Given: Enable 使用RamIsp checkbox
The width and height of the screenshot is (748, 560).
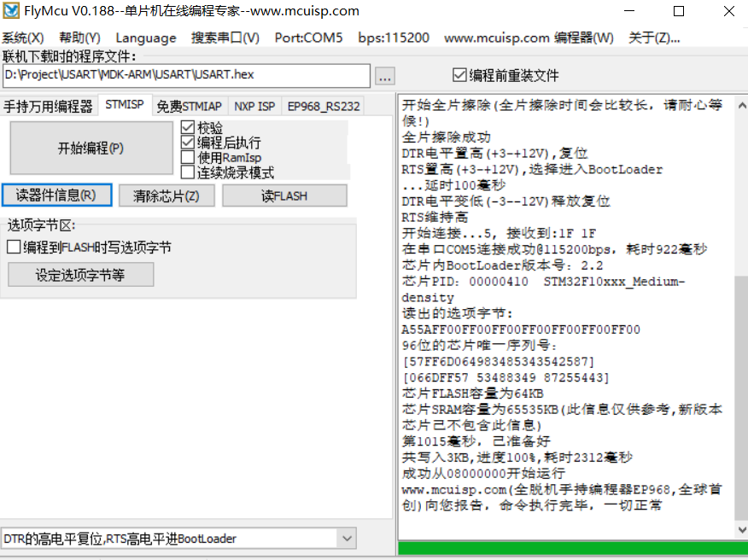Looking at the screenshot, I should (188, 157).
